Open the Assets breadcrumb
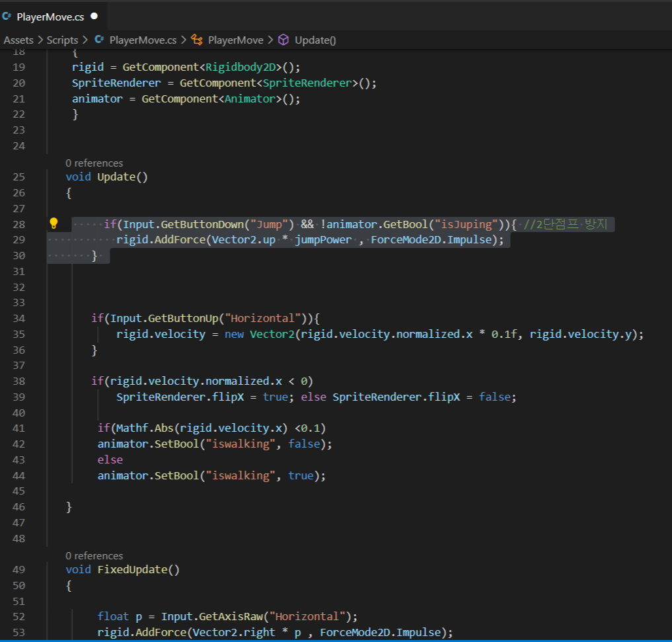This screenshot has height=642, width=672. pyautogui.click(x=19, y=40)
